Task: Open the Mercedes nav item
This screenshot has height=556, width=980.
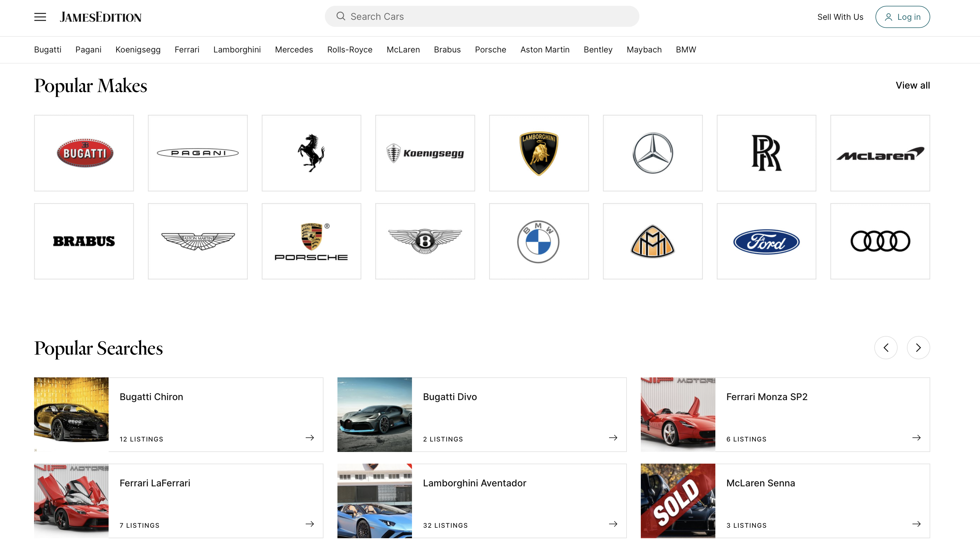Action: click(294, 50)
